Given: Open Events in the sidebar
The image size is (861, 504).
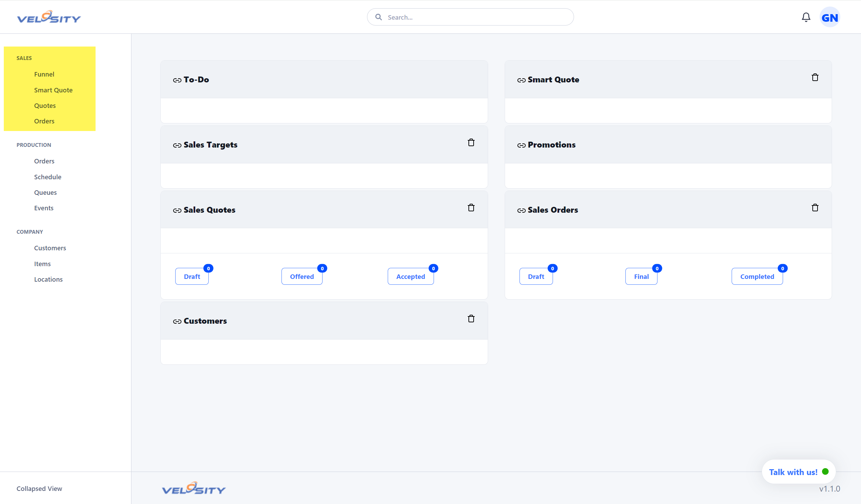Looking at the screenshot, I should [x=43, y=208].
